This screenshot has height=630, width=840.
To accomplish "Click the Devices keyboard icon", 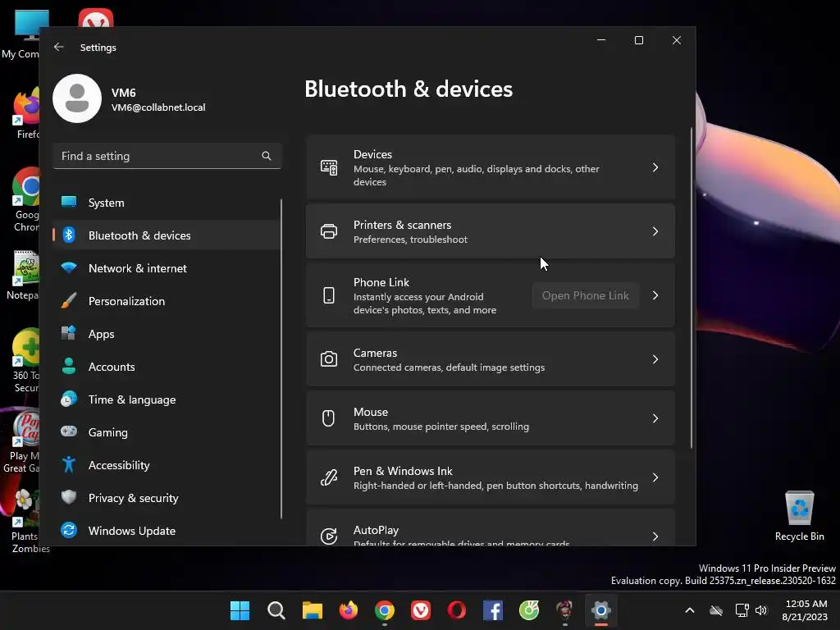I will (x=329, y=167).
